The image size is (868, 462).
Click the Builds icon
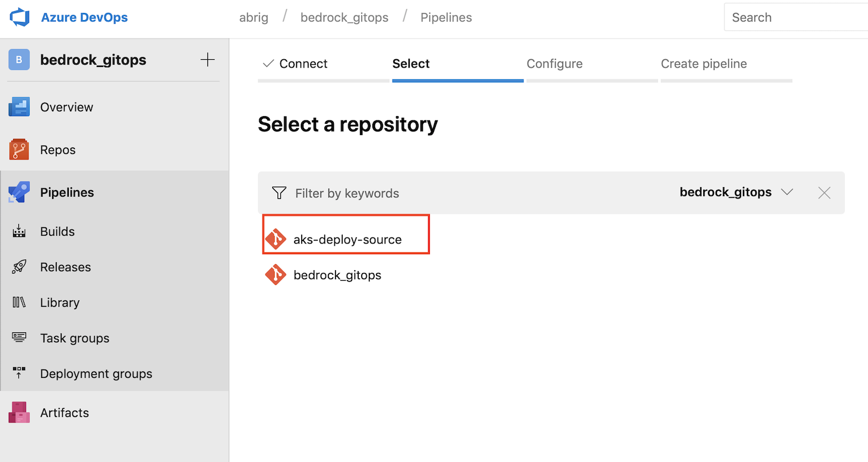(19, 232)
